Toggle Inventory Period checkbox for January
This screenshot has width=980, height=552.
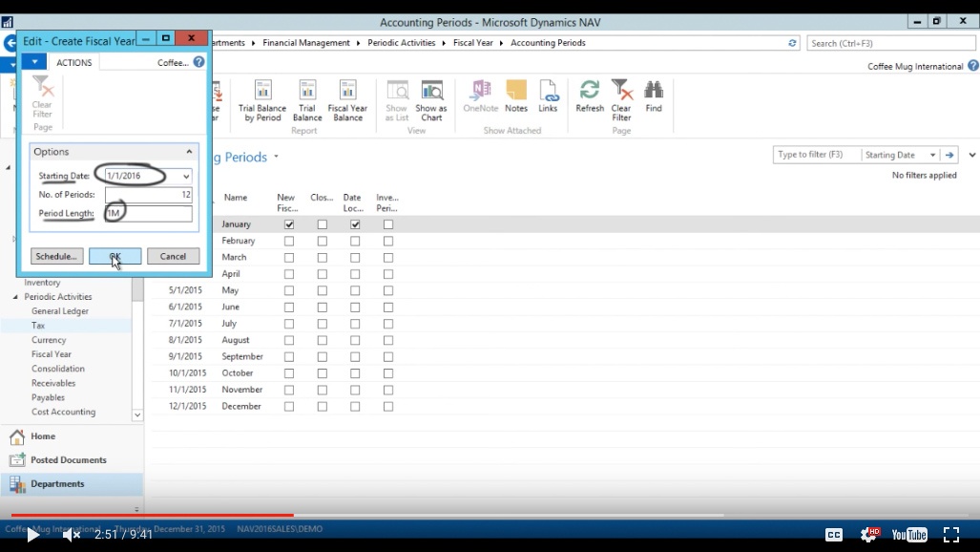coord(388,224)
